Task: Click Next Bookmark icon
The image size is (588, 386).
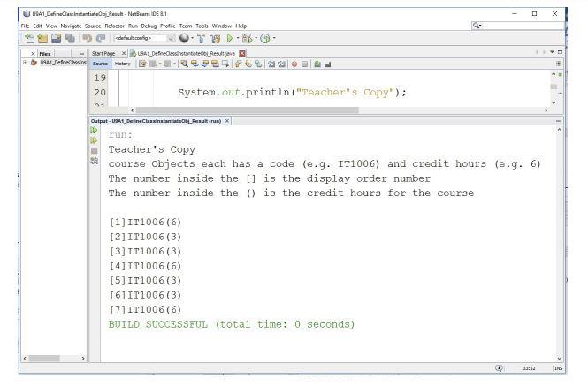Action: (248, 64)
